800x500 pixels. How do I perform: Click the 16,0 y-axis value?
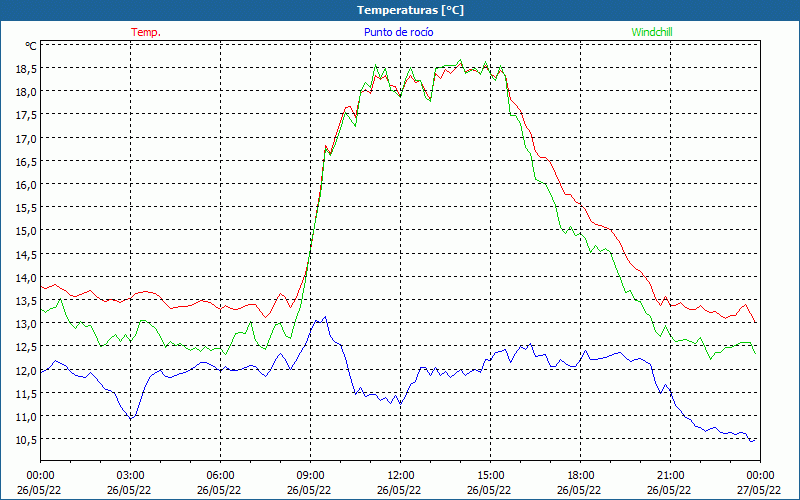(x=27, y=185)
